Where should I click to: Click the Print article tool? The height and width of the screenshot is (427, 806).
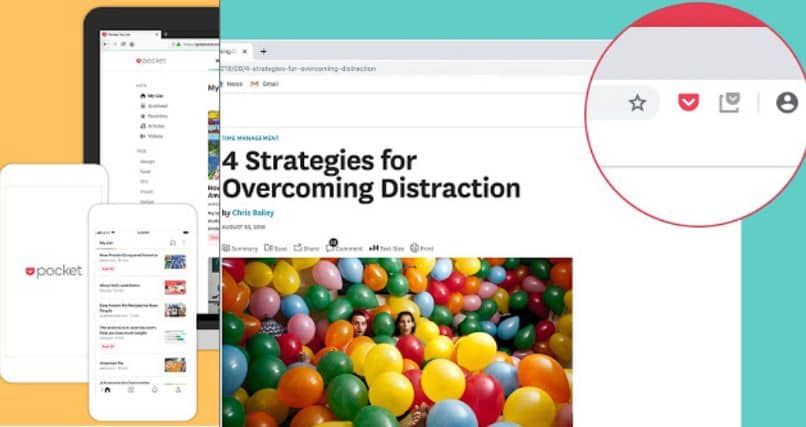click(x=422, y=248)
